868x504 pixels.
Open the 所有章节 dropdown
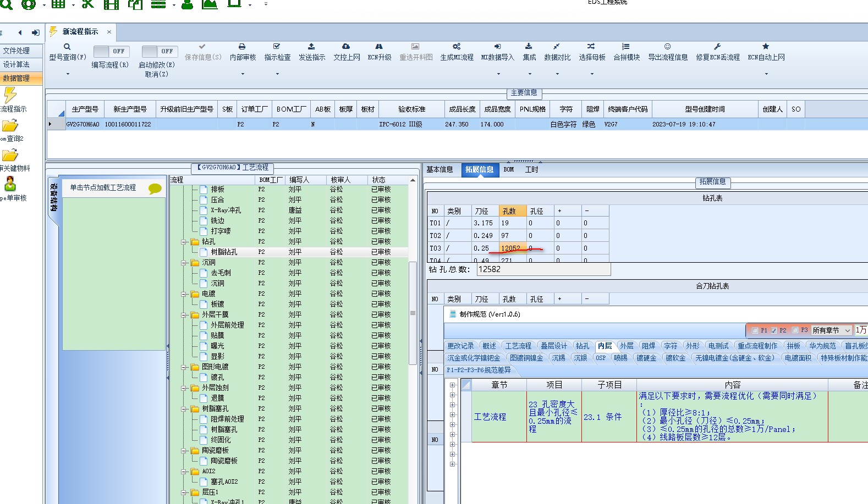(x=847, y=330)
